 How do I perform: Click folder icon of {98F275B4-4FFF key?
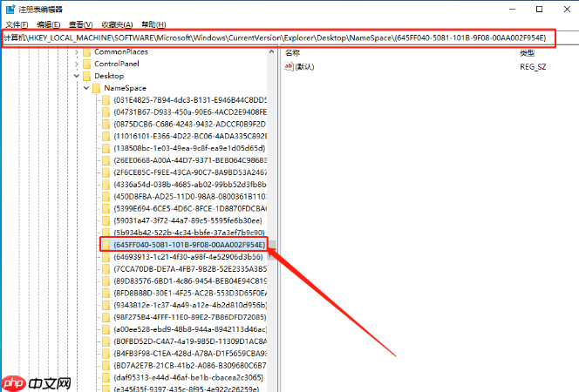pyautogui.click(x=106, y=317)
